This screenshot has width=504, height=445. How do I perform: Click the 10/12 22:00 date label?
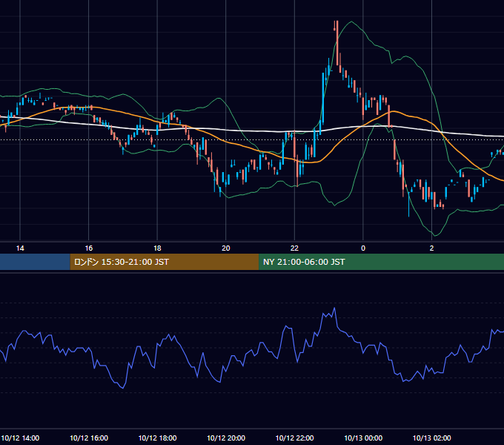pos(294,438)
